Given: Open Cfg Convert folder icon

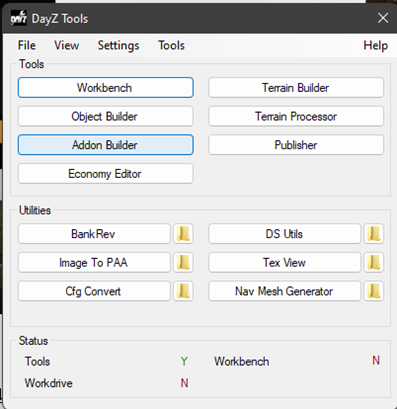Looking at the screenshot, I should click(x=183, y=291).
